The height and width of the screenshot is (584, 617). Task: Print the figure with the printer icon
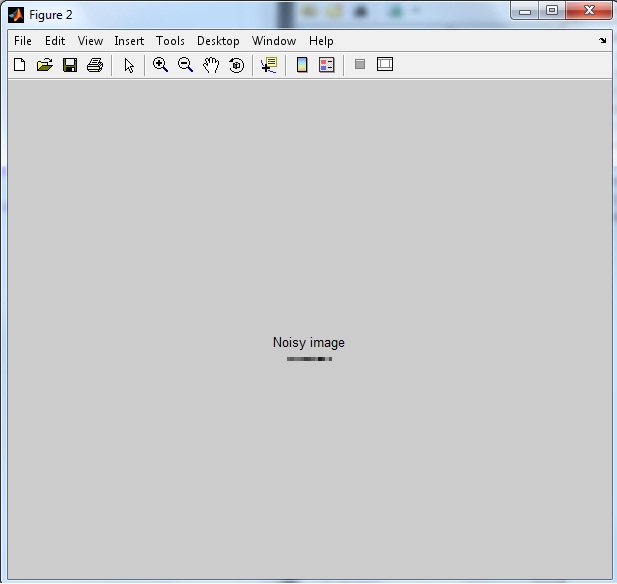tap(95, 65)
